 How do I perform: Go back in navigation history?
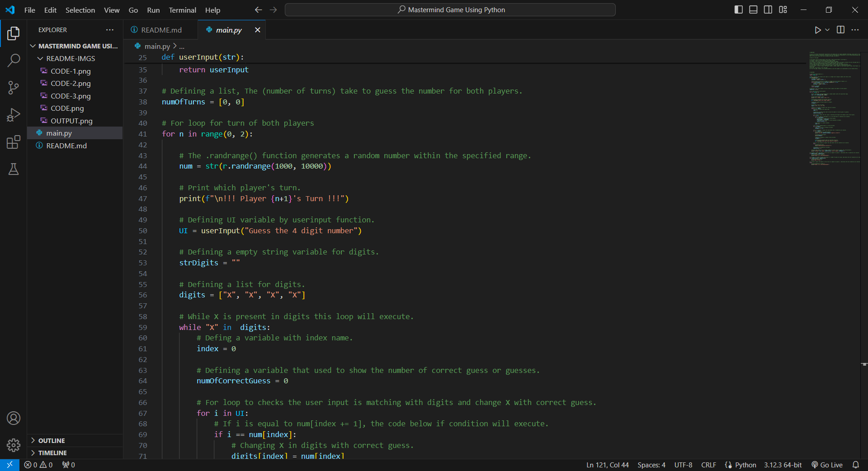[258, 10]
